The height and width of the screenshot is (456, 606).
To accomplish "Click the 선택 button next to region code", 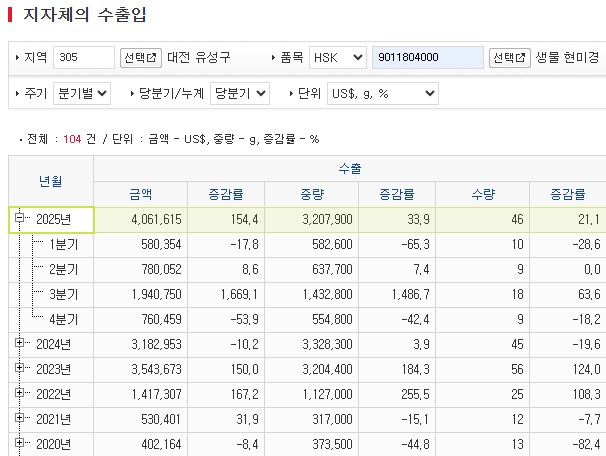I will (x=141, y=58).
